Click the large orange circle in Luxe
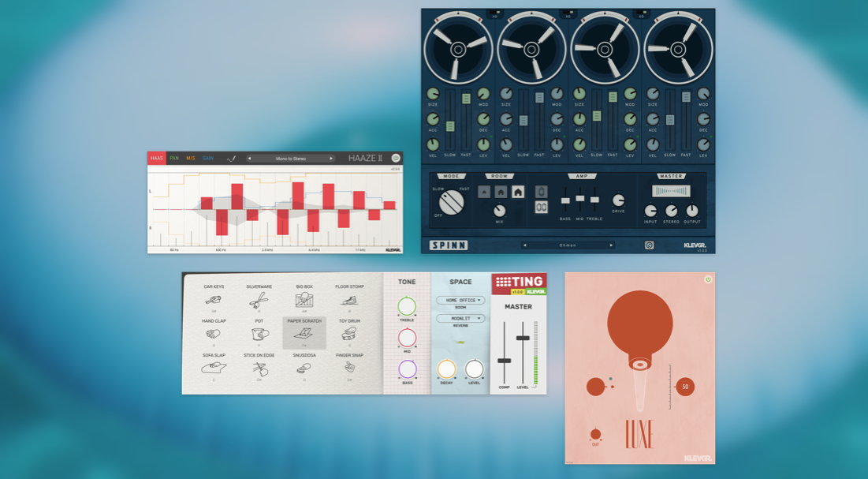This screenshot has width=868, height=479. point(640,324)
